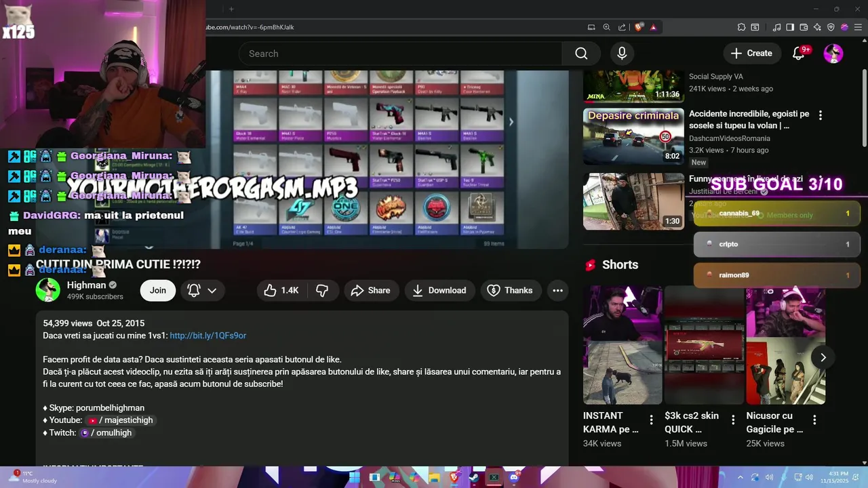Viewport: 868px width, 488px height.
Task: Open Steam from the taskbar
Action: (473, 477)
